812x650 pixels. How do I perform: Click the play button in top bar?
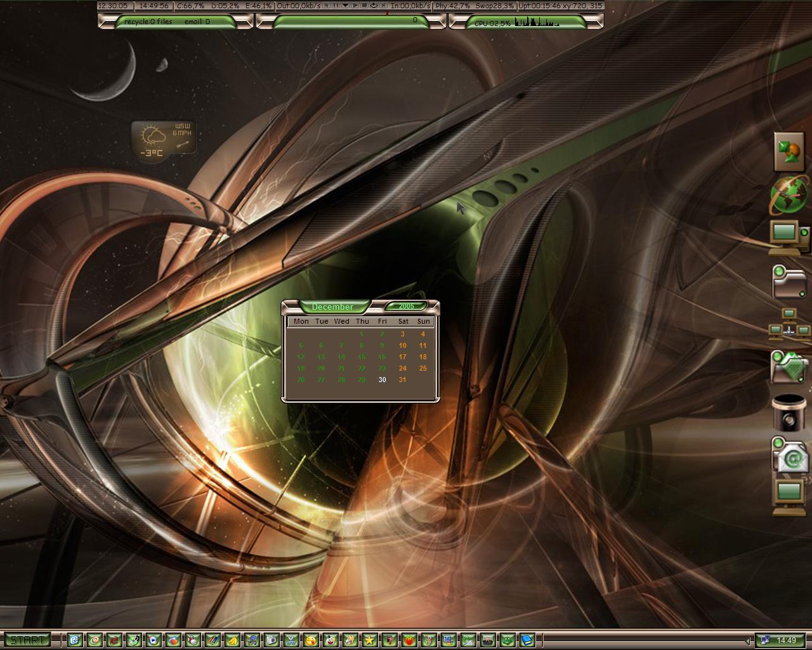click(355, 5)
